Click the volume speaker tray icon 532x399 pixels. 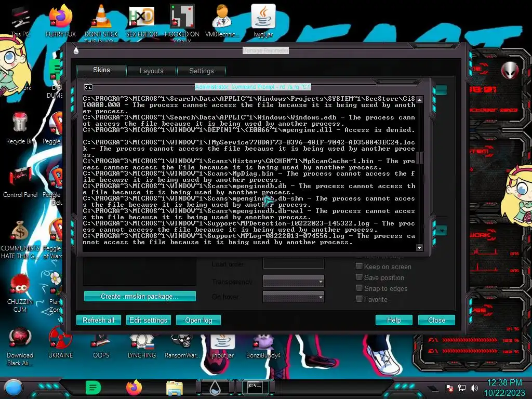click(474, 388)
